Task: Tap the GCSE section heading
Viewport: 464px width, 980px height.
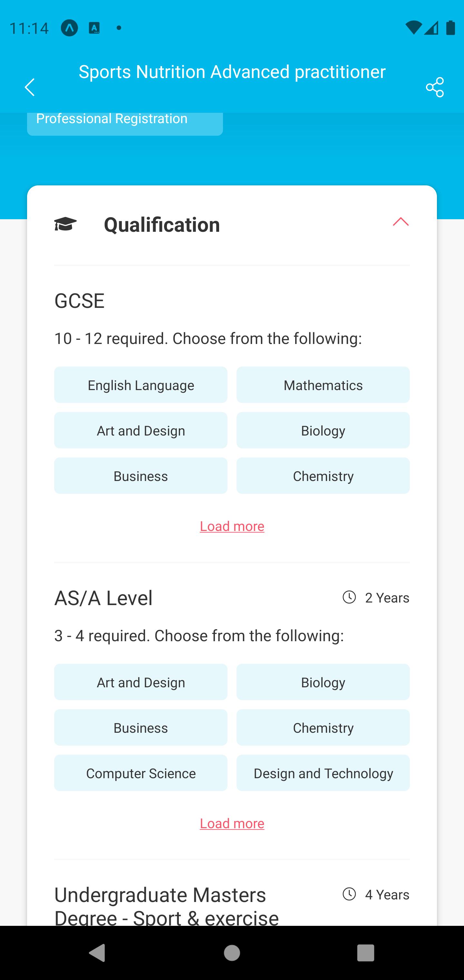Action: pyautogui.click(x=79, y=300)
